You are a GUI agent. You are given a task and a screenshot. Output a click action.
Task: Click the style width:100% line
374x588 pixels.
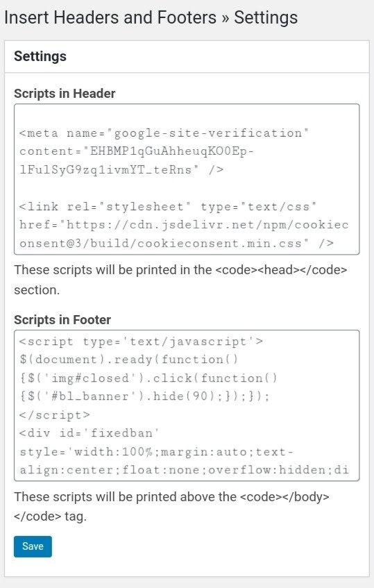tap(156, 451)
